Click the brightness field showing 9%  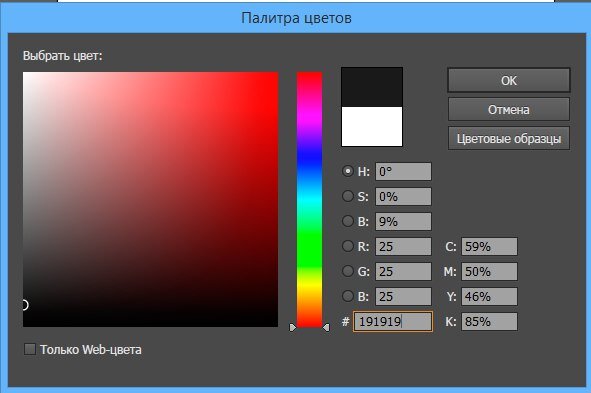tap(403, 222)
